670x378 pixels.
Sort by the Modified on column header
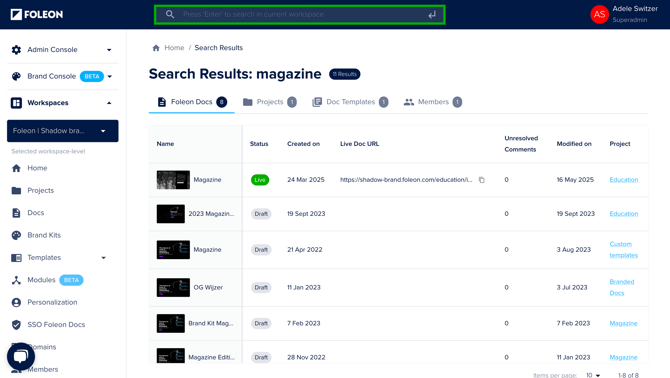coord(574,144)
